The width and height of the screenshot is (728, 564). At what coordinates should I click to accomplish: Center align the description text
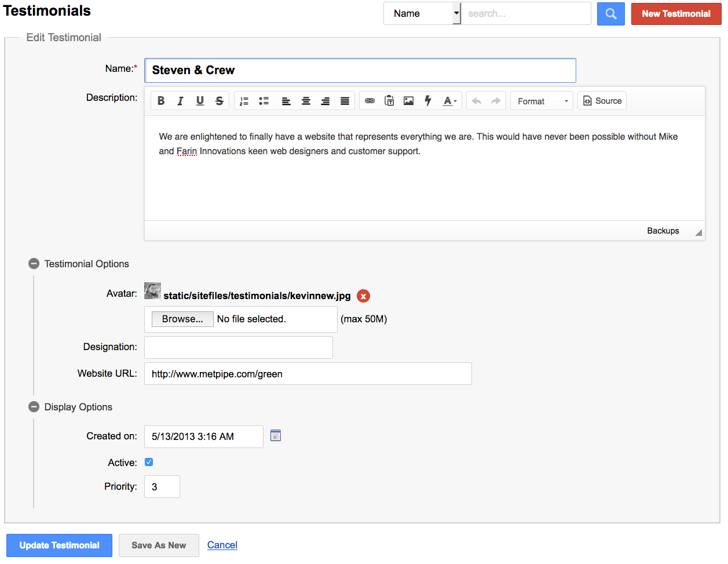click(306, 101)
